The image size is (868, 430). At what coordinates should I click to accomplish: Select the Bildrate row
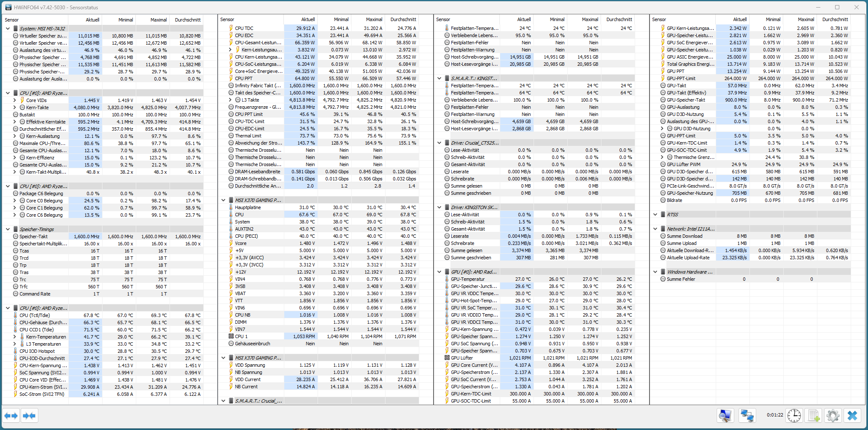[x=751, y=200]
